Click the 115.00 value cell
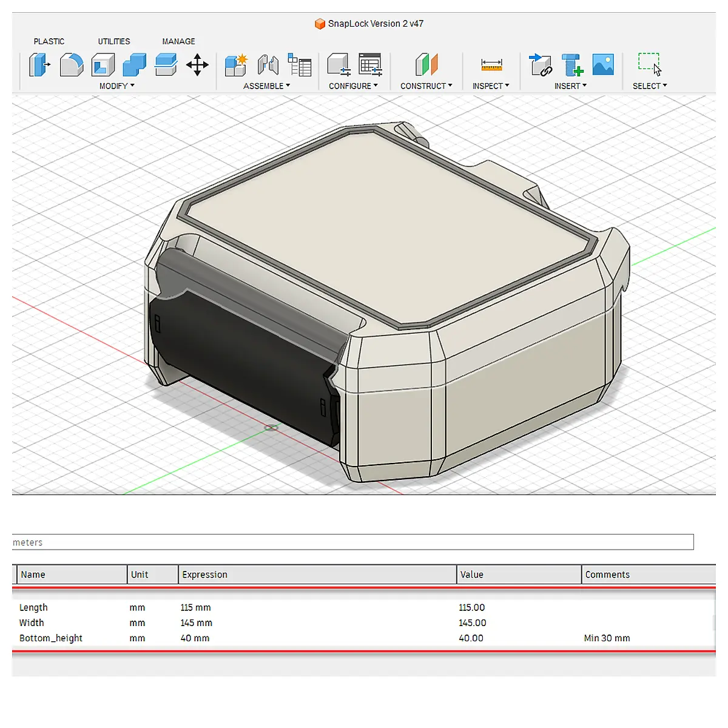 (x=472, y=607)
